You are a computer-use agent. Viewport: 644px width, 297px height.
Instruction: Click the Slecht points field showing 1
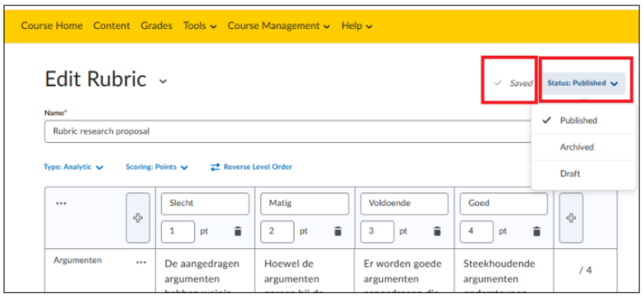178,231
